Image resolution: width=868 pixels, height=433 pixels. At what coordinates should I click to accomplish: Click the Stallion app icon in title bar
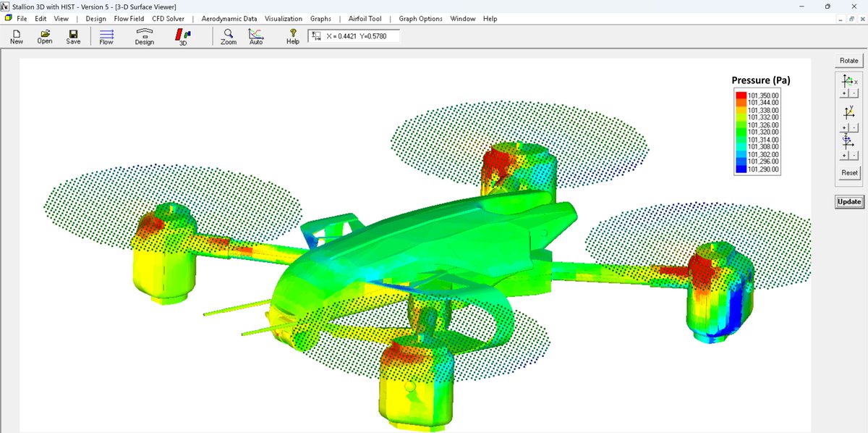click(x=6, y=6)
